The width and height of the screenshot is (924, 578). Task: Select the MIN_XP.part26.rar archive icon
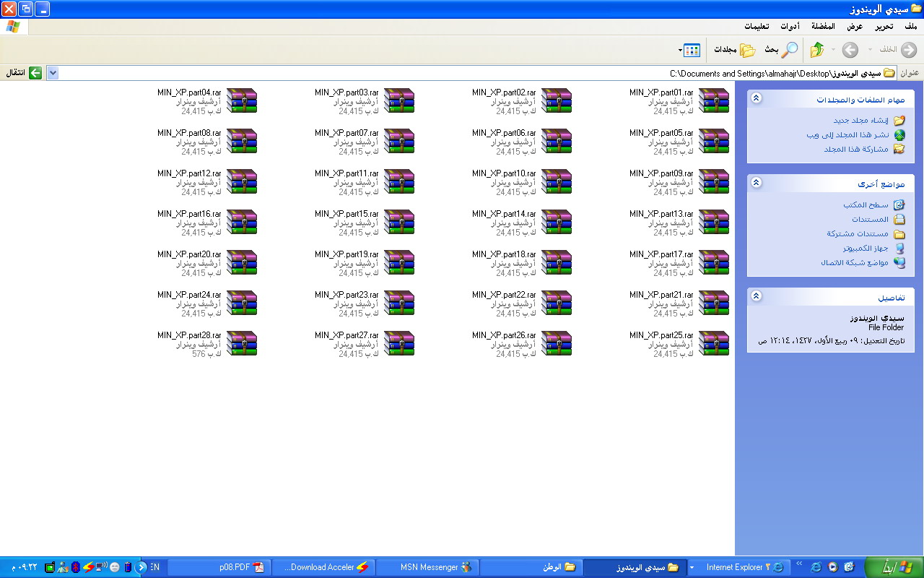[x=557, y=344]
